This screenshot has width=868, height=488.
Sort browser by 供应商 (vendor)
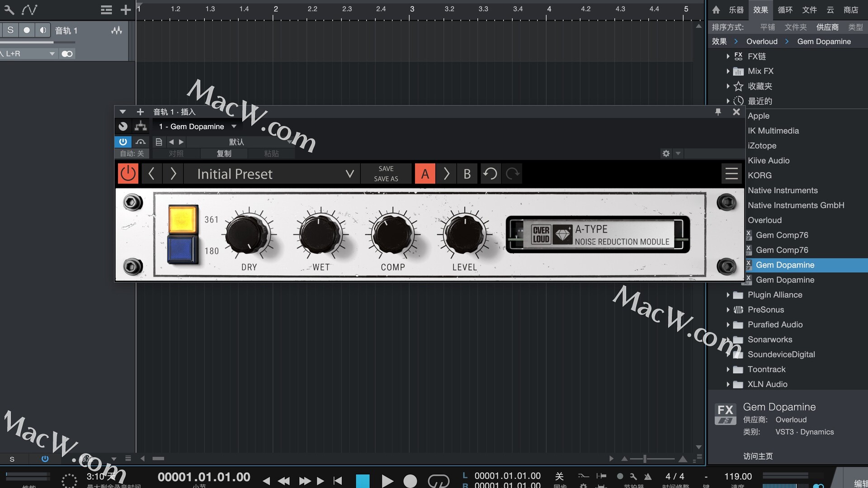pyautogui.click(x=827, y=27)
